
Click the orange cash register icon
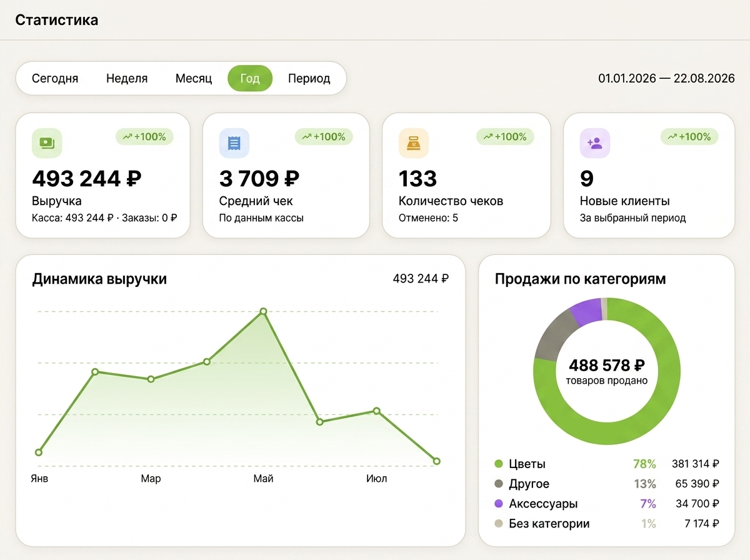414,143
